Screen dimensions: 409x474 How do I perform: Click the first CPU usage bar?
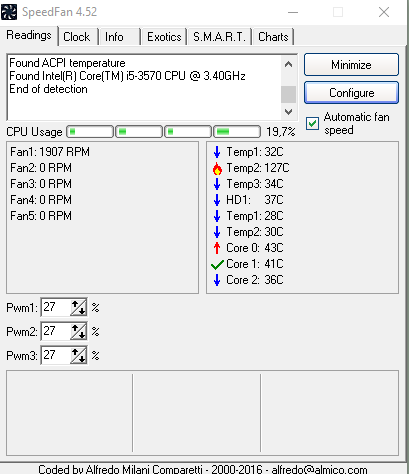point(90,132)
